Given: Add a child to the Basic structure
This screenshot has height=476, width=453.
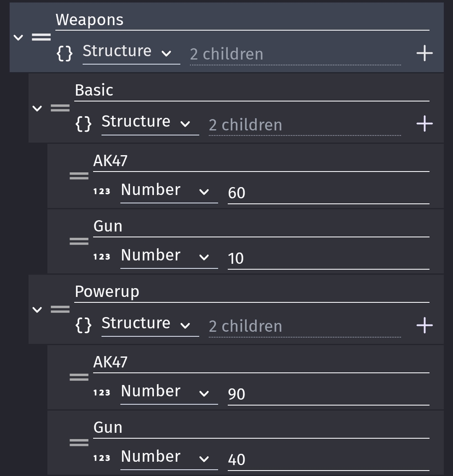Looking at the screenshot, I should point(424,124).
